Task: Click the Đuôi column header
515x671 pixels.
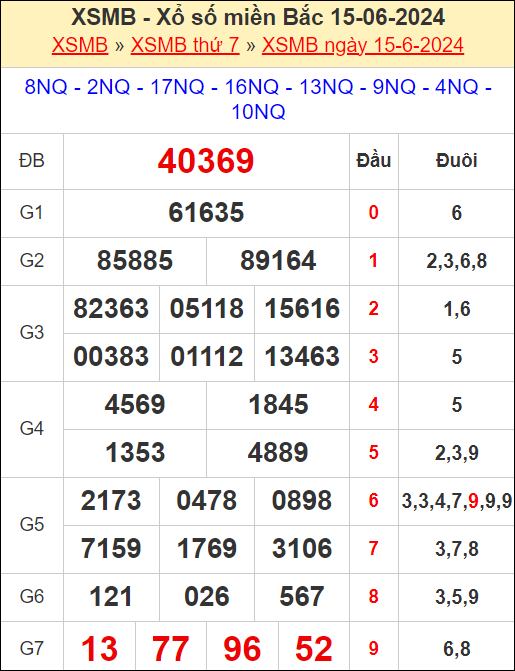Action: [x=456, y=160]
